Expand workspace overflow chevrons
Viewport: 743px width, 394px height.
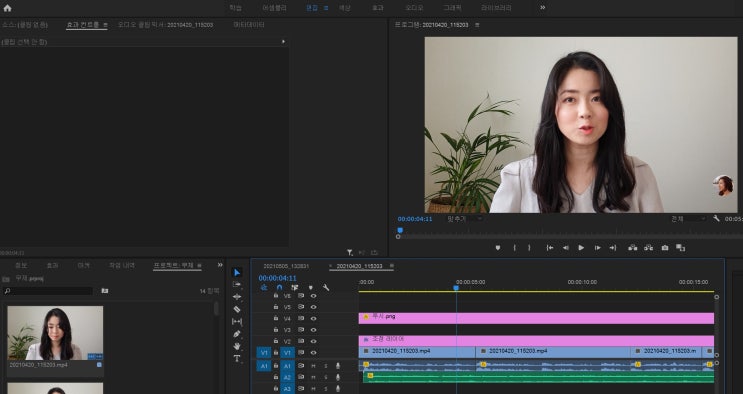click(543, 8)
